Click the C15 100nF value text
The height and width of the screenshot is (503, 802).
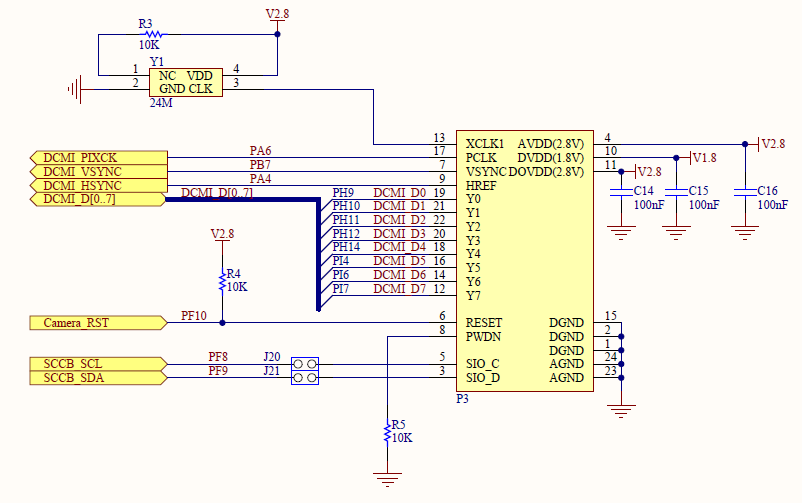click(x=704, y=205)
